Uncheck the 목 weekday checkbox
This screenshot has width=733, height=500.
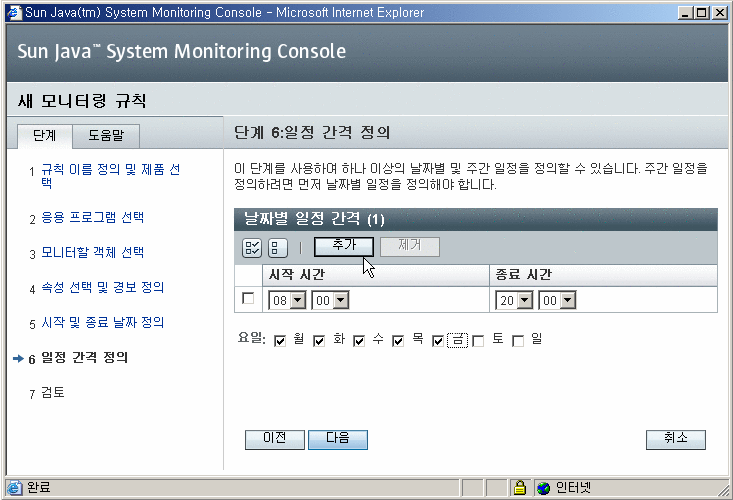click(x=398, y=341)
